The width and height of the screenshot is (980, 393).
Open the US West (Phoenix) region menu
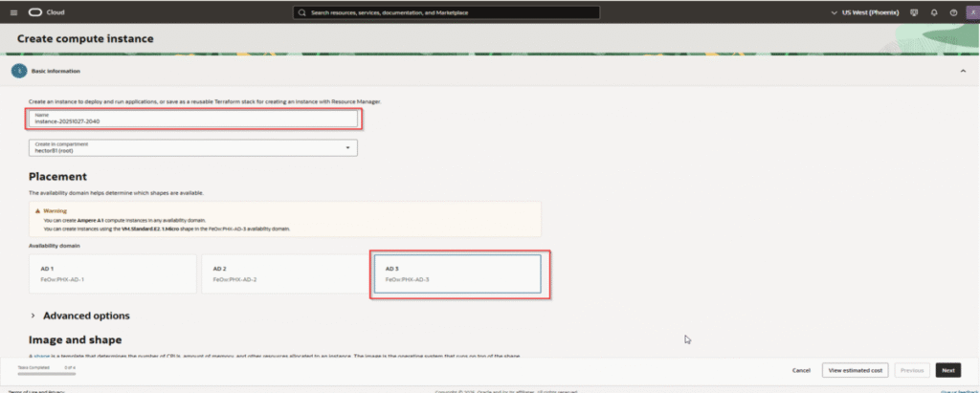tap(866, 12)
